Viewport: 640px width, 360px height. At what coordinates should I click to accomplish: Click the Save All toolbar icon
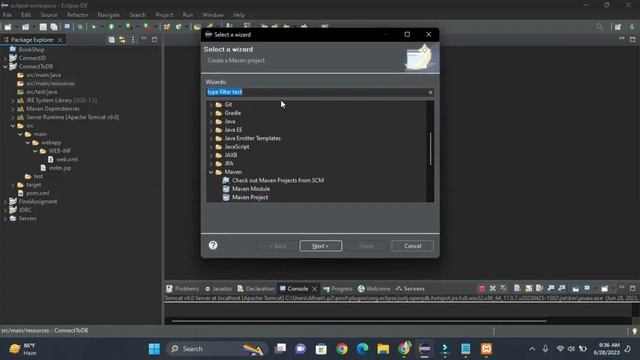tap(54, 27)
